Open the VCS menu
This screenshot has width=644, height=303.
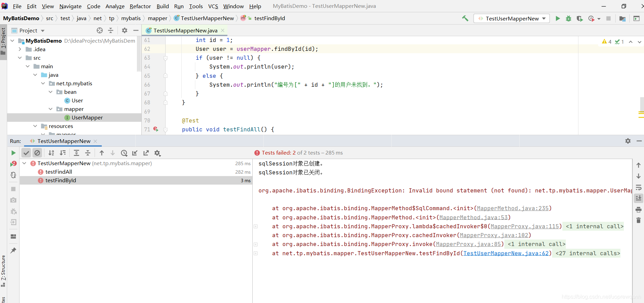213,6
